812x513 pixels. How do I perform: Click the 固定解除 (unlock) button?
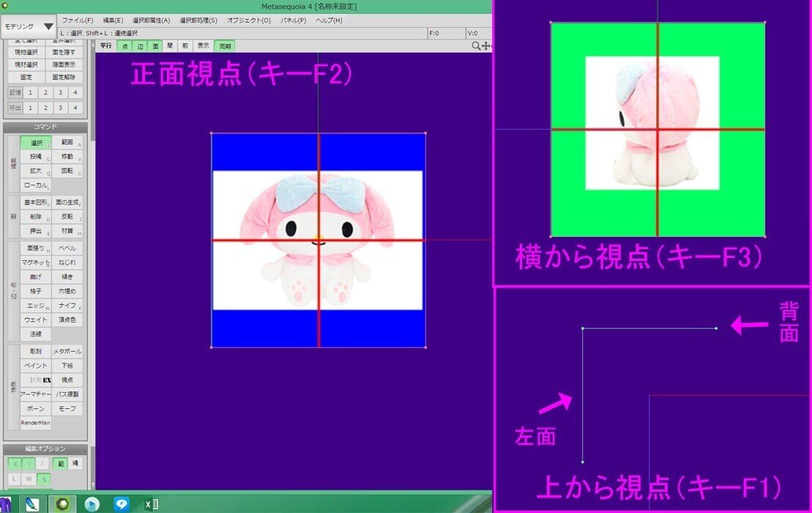(66, 77)
